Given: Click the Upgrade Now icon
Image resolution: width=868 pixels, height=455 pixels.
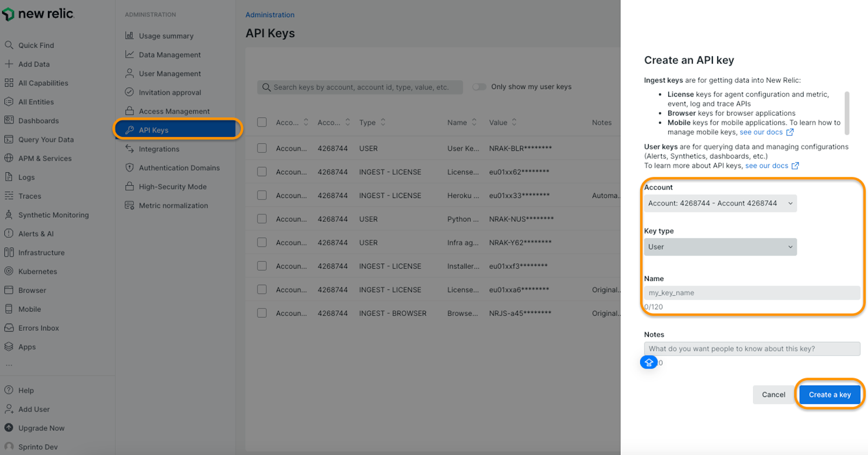Looking at the screenshot, I should pyautogui.click(x=9, y=428).
